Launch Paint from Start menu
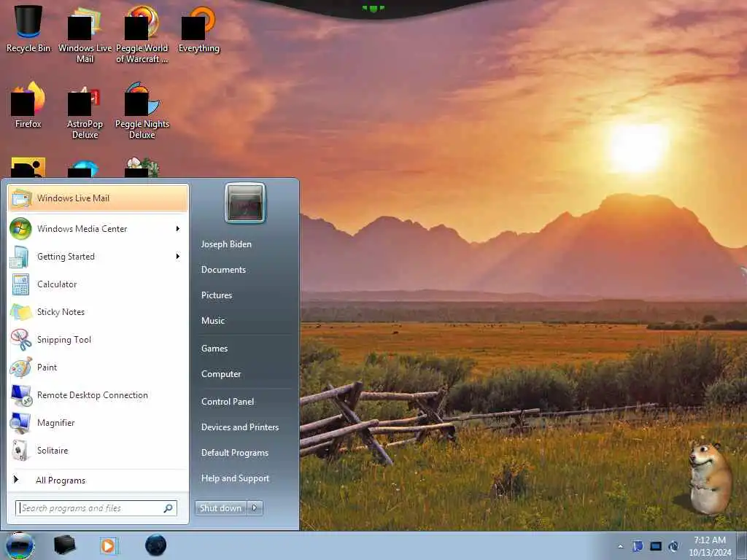Screen dimensions: 747x560 [x=98, y=367]
